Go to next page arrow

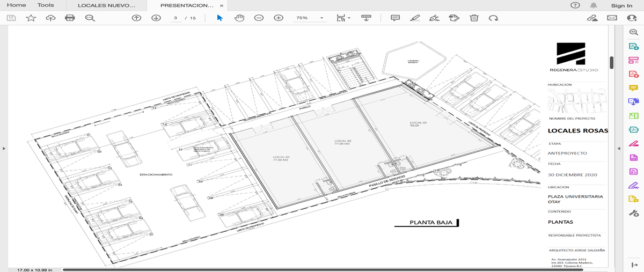(x=156, y=18)
